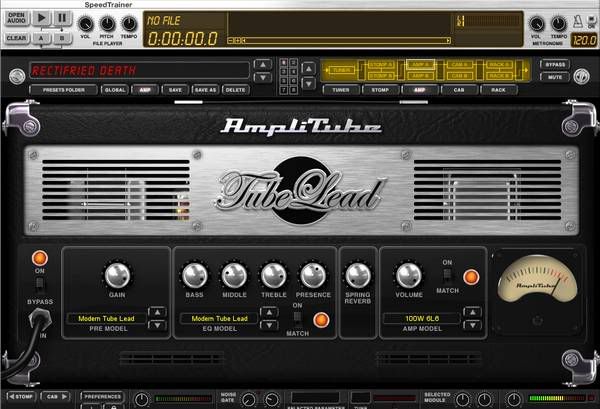Image resolution: width=600 pixels, height=409 pixels.
Task: Select STOMP B block in signal chain
Action: point(380,76)
